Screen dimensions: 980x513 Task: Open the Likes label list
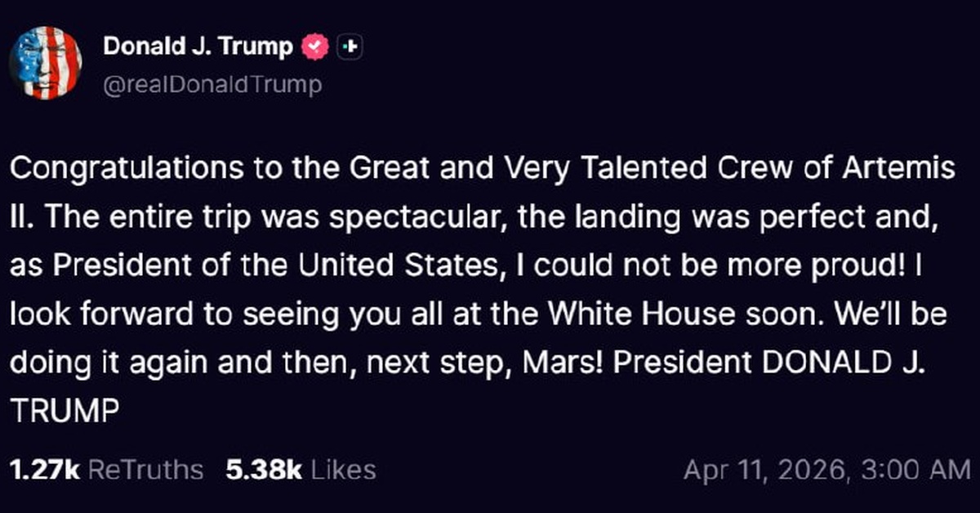[x=343, y=470]
